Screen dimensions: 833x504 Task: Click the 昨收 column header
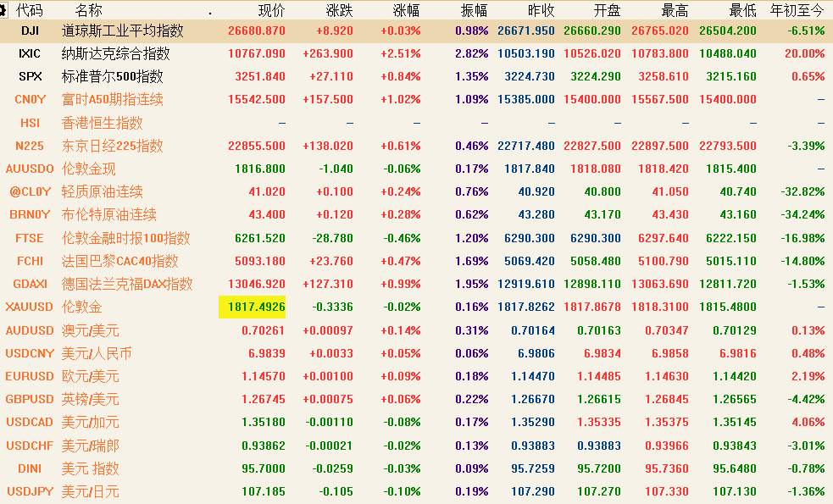[x=541, y=10]
